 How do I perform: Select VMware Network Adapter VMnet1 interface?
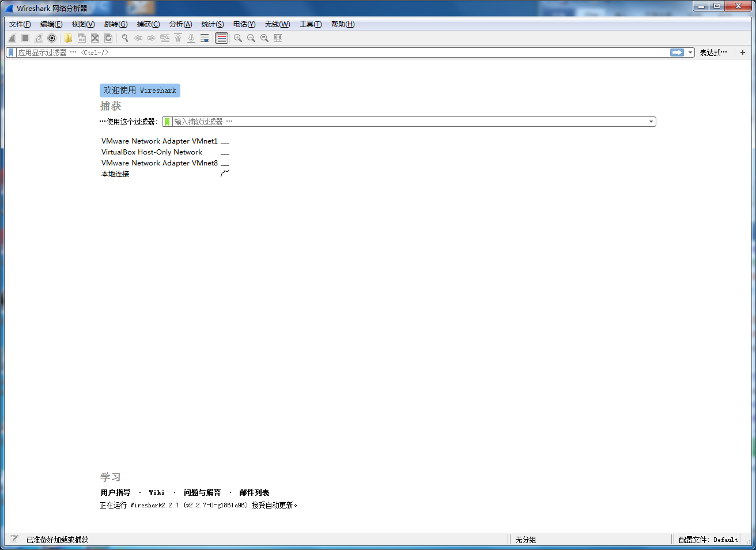(x=160, y=141)
